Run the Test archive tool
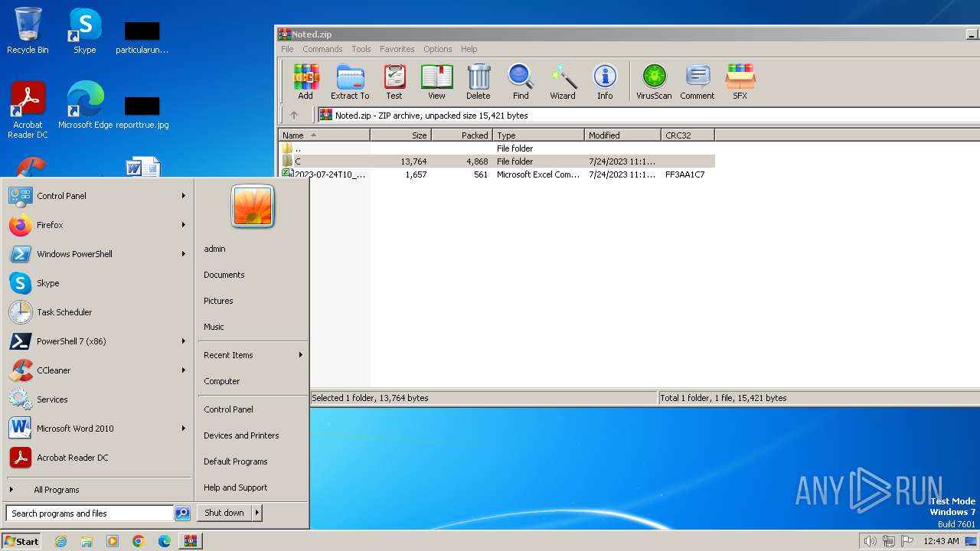 [394, 82]
